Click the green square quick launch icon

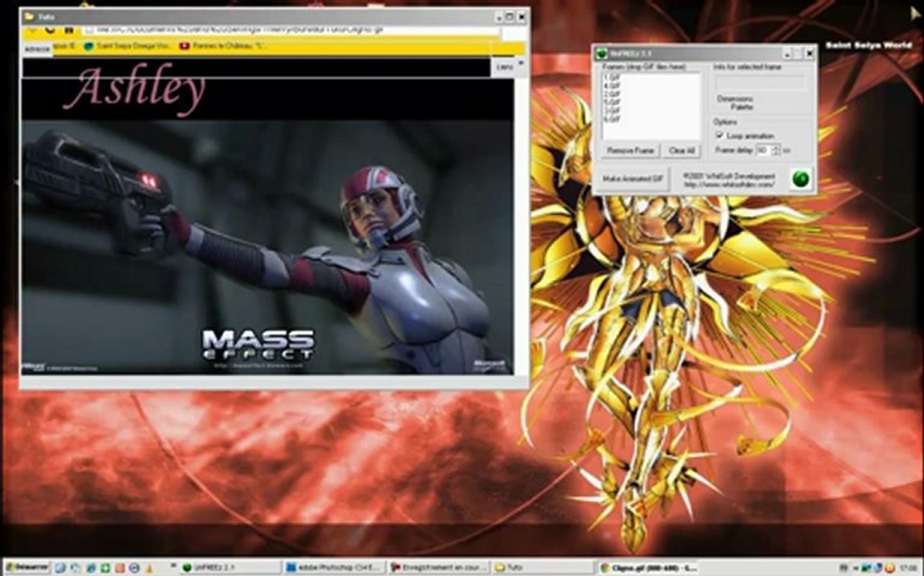click(106, 568)
